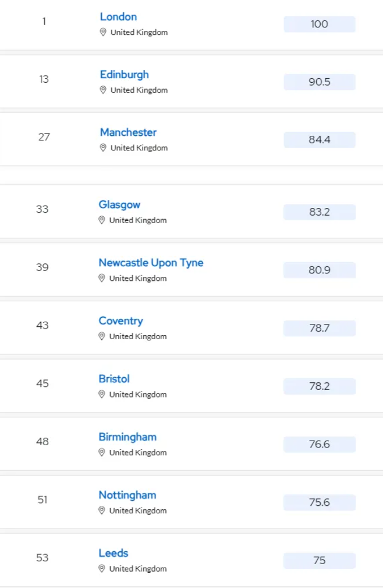383x588 pixels.
Task: Open the London city link
Action: pyautogui.click(x=118, y=17)
